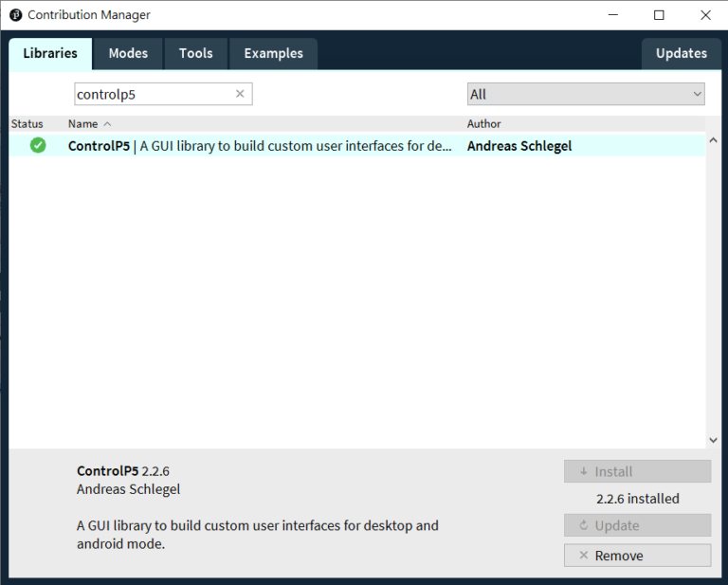Maximize the Contribution Manager window
728x585 pixels.
pyautogui.click(x=659, y=15)
